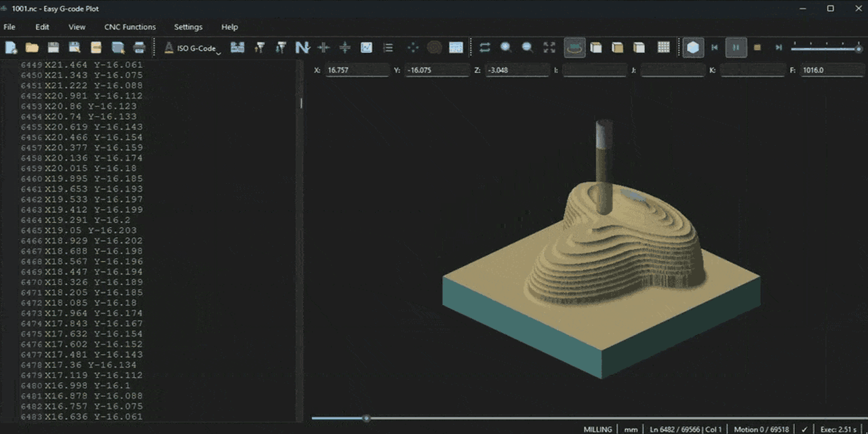Viewport: 868px width, 434px height.
Task: Click the simulation progress slider handle
Action: pos(366,418)
